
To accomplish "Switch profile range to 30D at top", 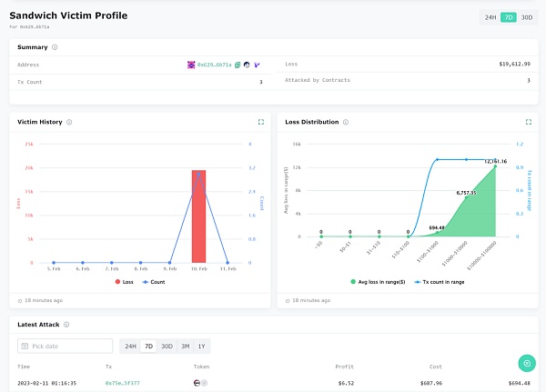I will (527, 17).
